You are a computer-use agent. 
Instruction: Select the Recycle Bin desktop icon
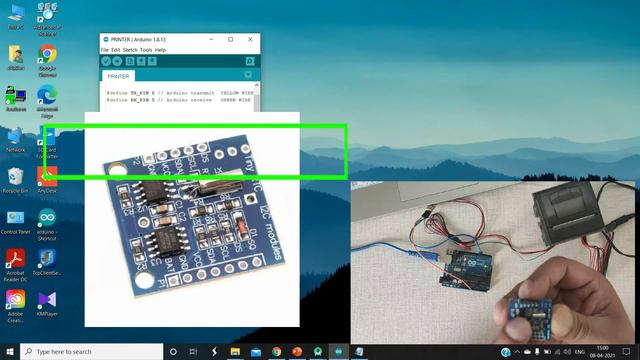point(16,180)
